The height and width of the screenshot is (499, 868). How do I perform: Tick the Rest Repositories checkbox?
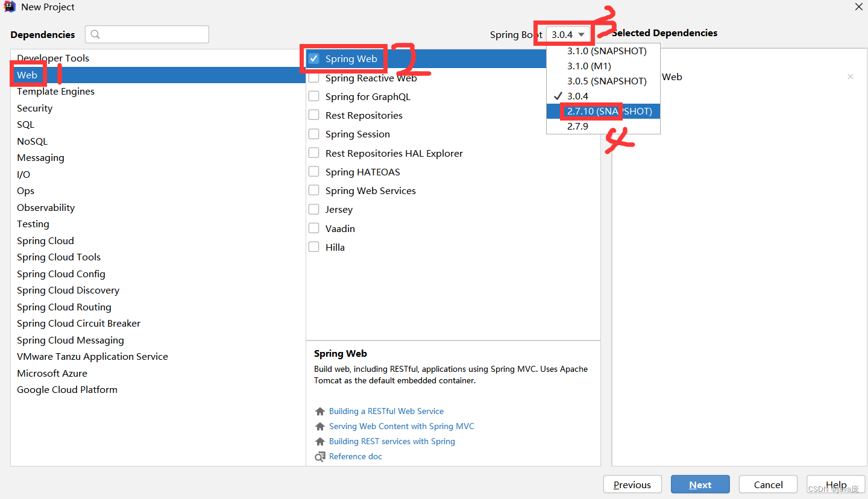[x=313, y=115]
